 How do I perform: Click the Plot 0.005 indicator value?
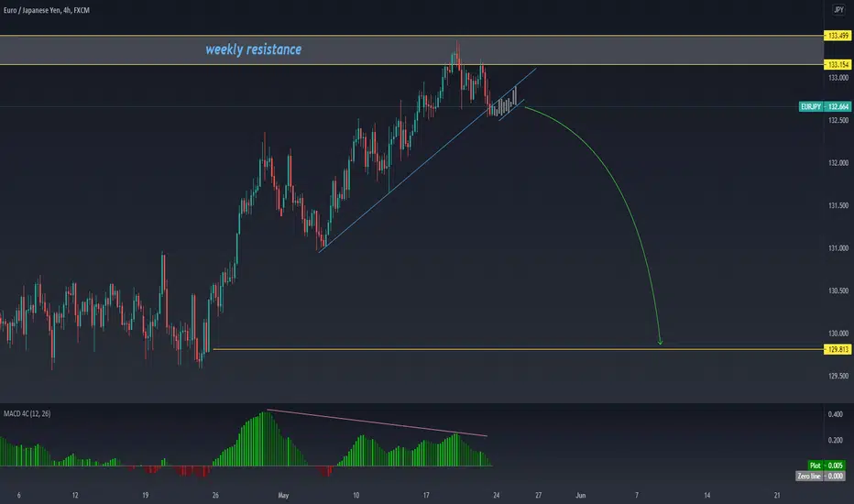[x=827, y=466]
